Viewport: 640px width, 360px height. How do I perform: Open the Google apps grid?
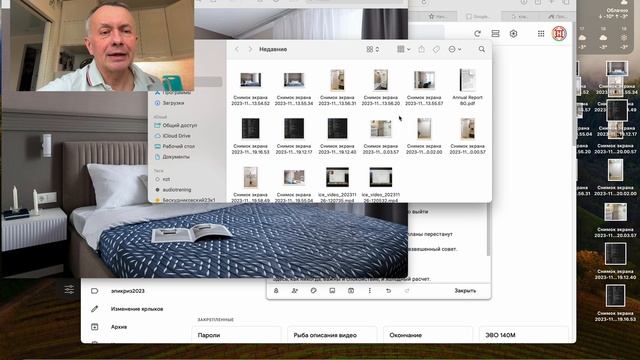(x=541, y=34)
